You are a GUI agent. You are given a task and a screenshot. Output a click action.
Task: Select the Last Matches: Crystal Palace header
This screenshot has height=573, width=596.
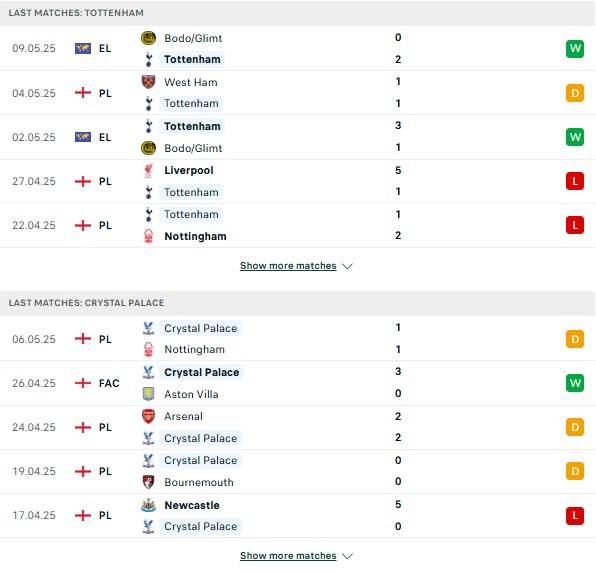[297, 303]
